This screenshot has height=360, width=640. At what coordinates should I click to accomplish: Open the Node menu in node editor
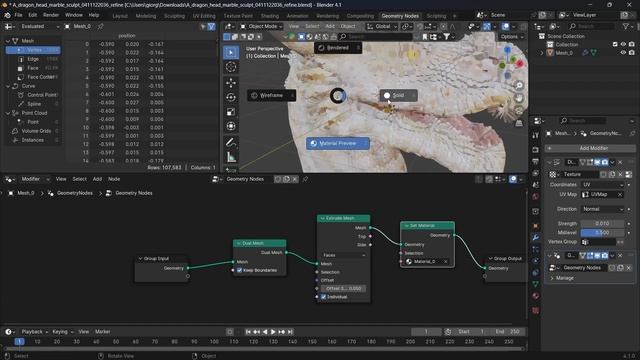click(x=114, y=179)
